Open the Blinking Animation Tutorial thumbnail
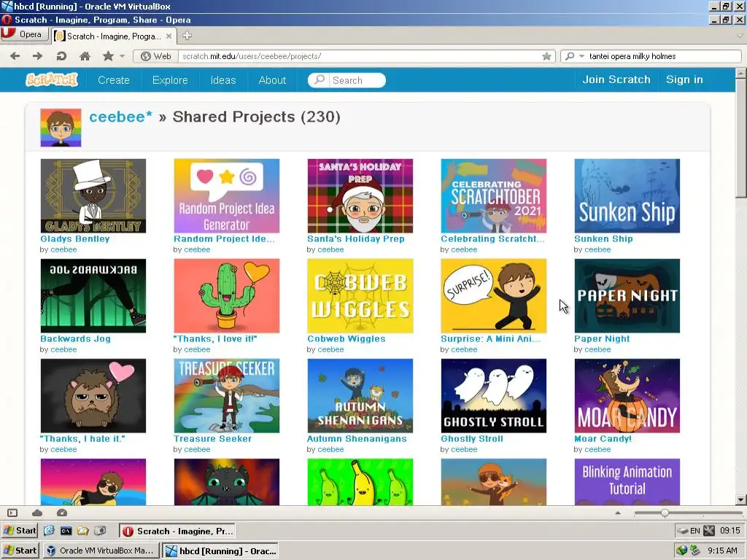 click(627, 482)
